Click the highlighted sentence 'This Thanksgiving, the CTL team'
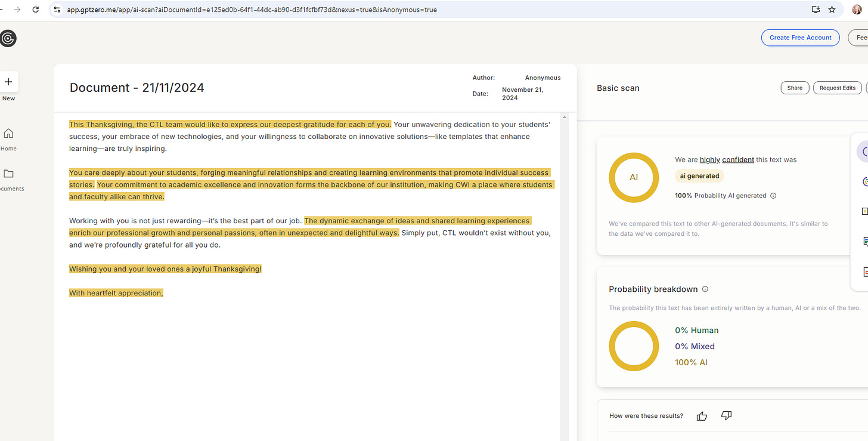This screenshot has height=441, width=868. pos(230,124)
